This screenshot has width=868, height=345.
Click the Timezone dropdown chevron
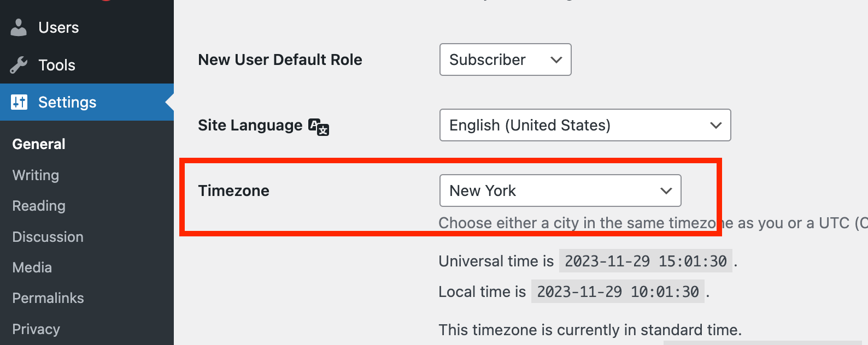coord(666,191)
